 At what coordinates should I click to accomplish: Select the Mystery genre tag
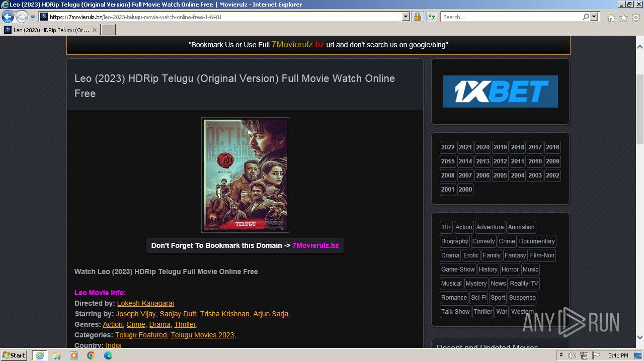pos(476,284)
